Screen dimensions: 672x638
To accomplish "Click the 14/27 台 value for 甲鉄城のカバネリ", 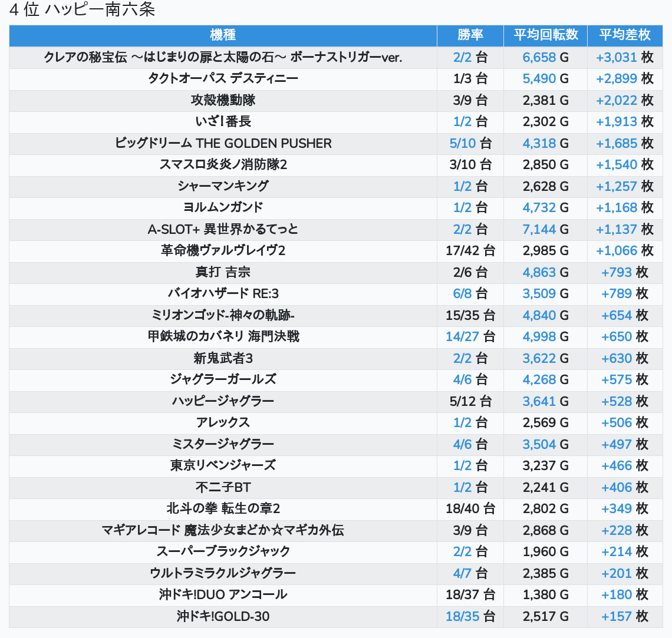I will click(470, 337).
